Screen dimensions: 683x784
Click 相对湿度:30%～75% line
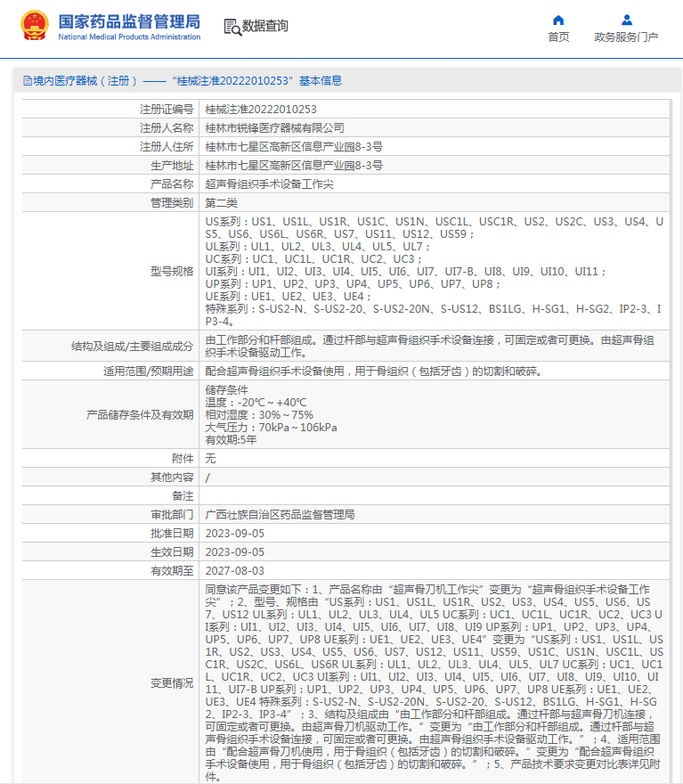(259, 415)
